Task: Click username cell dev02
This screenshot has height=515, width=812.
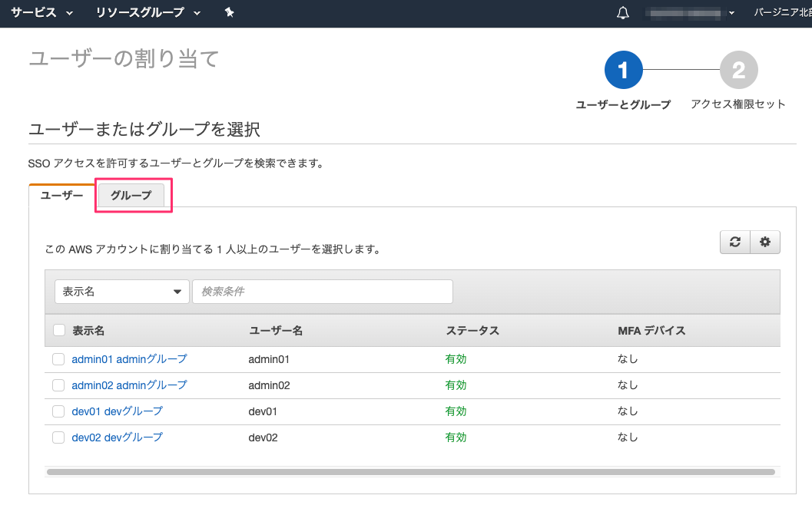Action: 263,438
